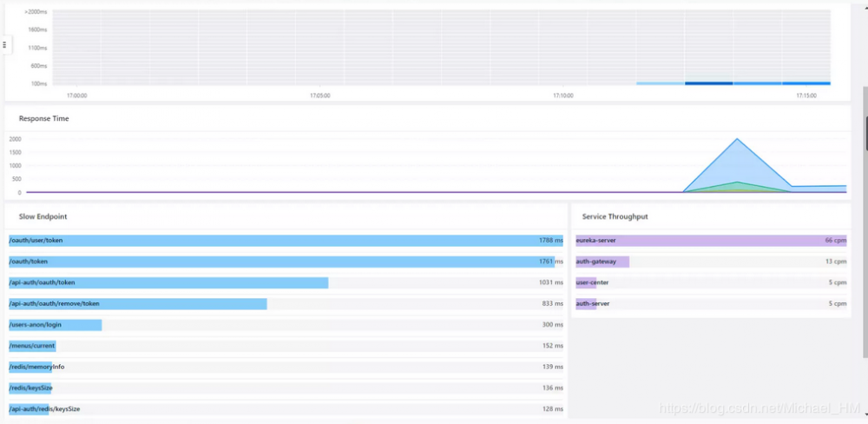The image size is (868, 424).
Task: Open /api-auth/oauth/token endpoint row
Action: pos(286,282)
